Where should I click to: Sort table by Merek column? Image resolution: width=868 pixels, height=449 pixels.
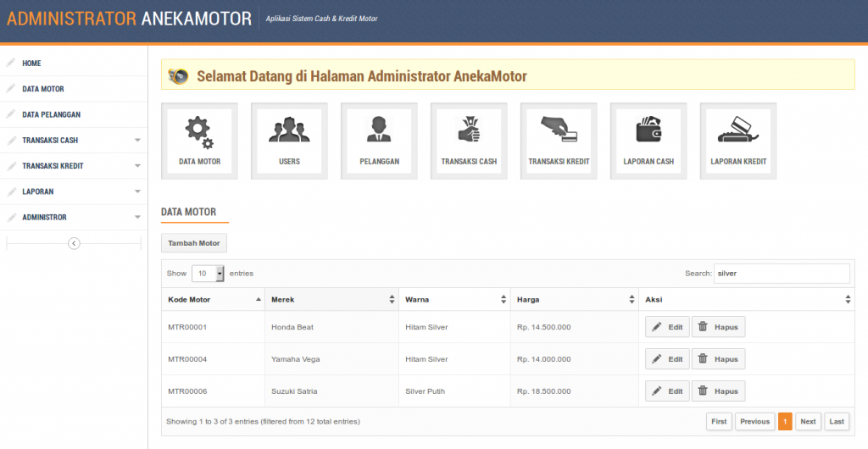click(331, 299)
